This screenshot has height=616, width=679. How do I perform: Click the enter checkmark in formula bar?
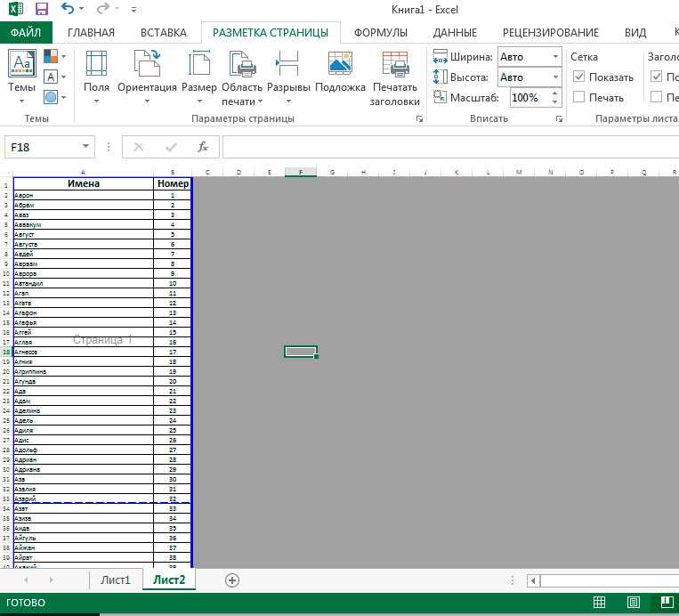(x=171, y=147)
